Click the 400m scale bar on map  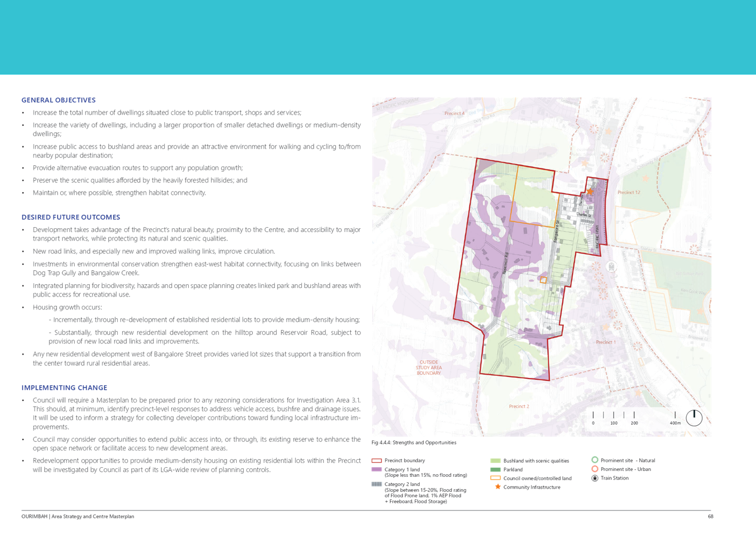click(634, 415)
